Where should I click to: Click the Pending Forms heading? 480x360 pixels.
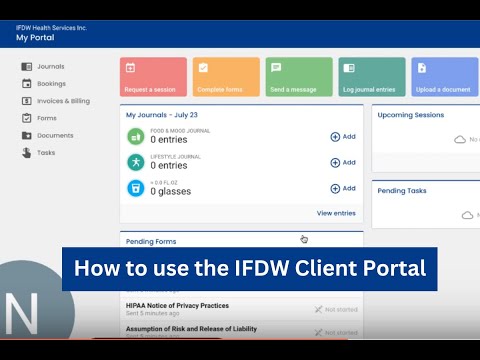pos(151,242)
